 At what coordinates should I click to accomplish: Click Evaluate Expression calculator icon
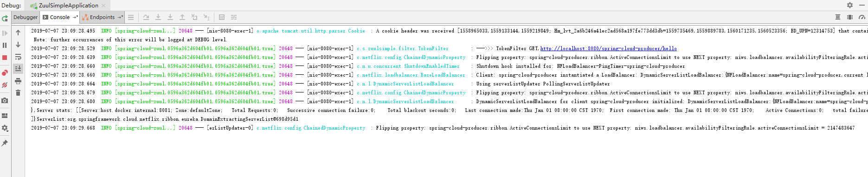[x=222, y=17]
